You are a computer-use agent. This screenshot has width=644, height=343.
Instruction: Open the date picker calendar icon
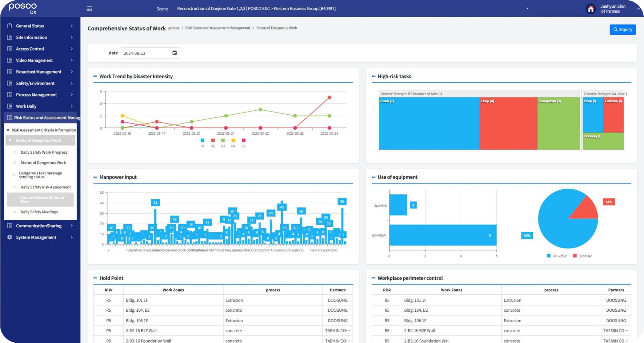[174, 53]
